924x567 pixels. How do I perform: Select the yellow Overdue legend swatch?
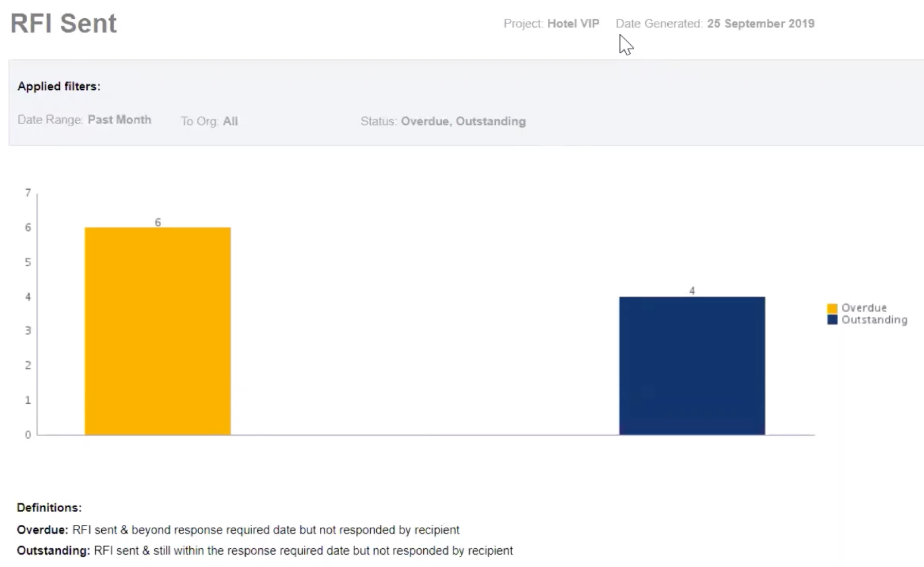[x=832, y=308]
